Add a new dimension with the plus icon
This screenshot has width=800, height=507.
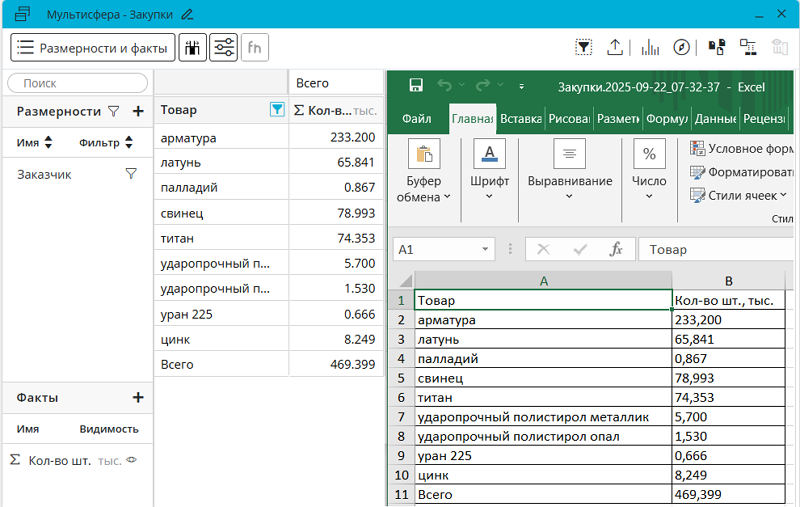(138, 112)
